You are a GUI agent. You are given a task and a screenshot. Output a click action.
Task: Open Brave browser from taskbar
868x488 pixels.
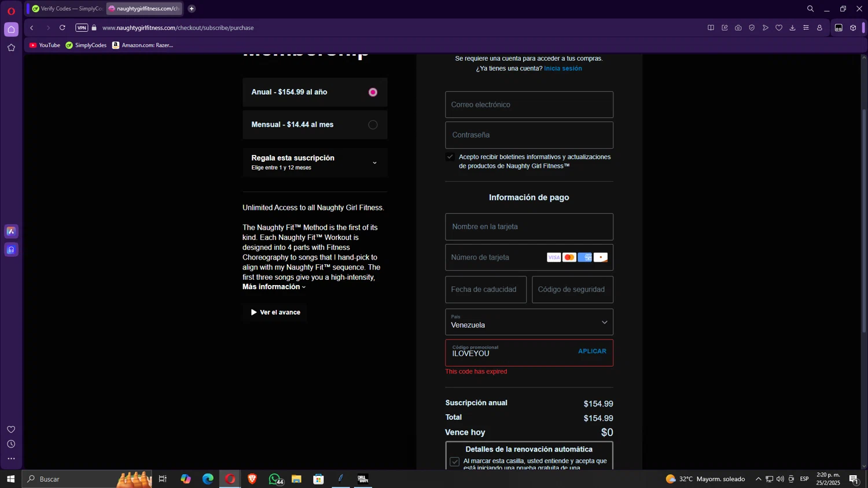click(x=252, y=479)
